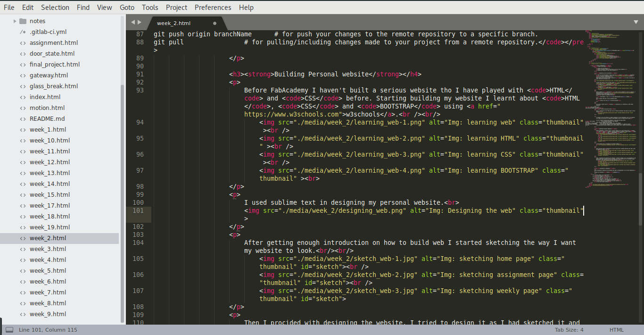Click the markup icon beside README.md

click(23, 118)
